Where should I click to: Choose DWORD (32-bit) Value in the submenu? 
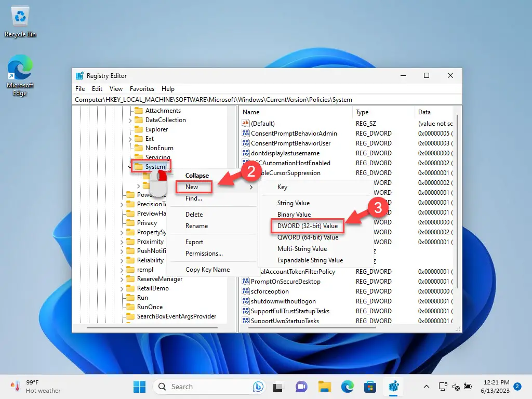(308, 226)
